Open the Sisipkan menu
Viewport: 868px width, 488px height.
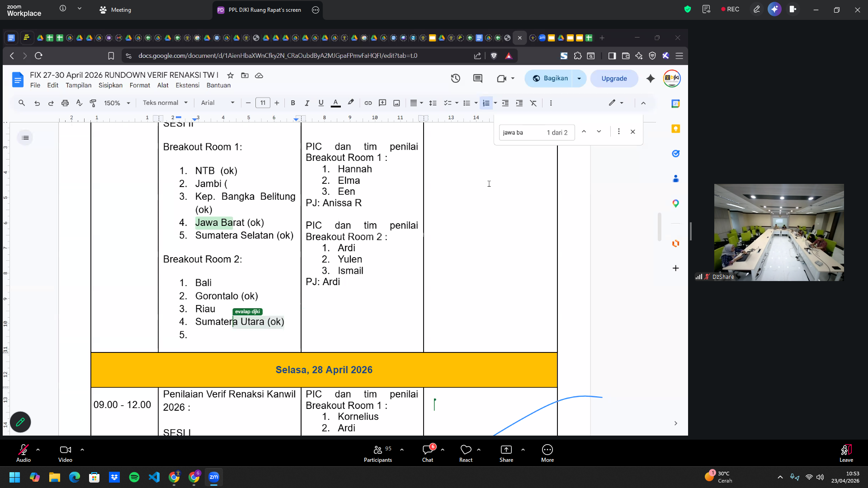(x=110, y=85)
